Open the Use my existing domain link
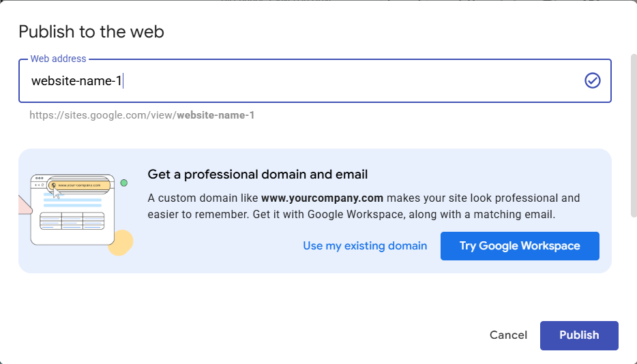 [365, 246]
